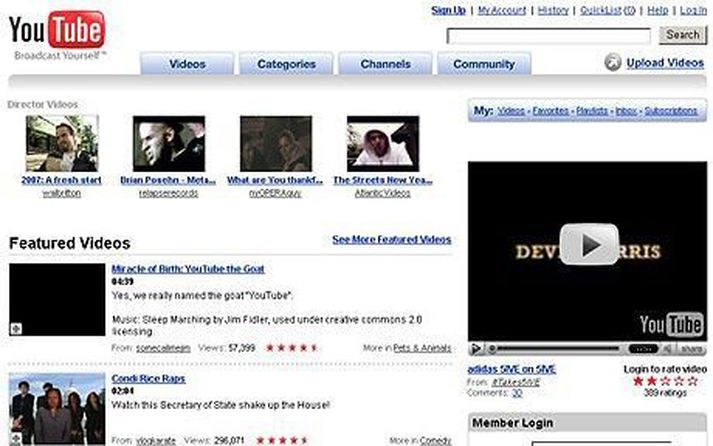Open somecallmejim uploader link
Viewport: 713px width, 446px height.
163,349
